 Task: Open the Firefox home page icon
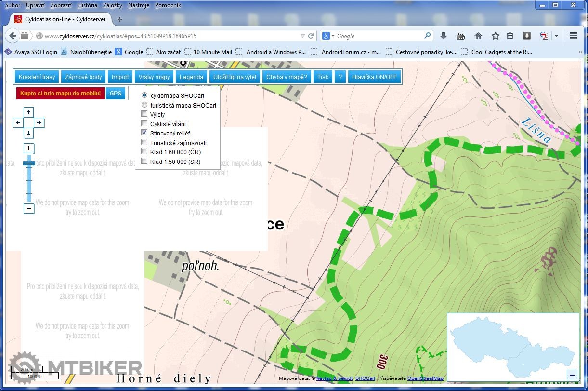click(x=478, y=36)
